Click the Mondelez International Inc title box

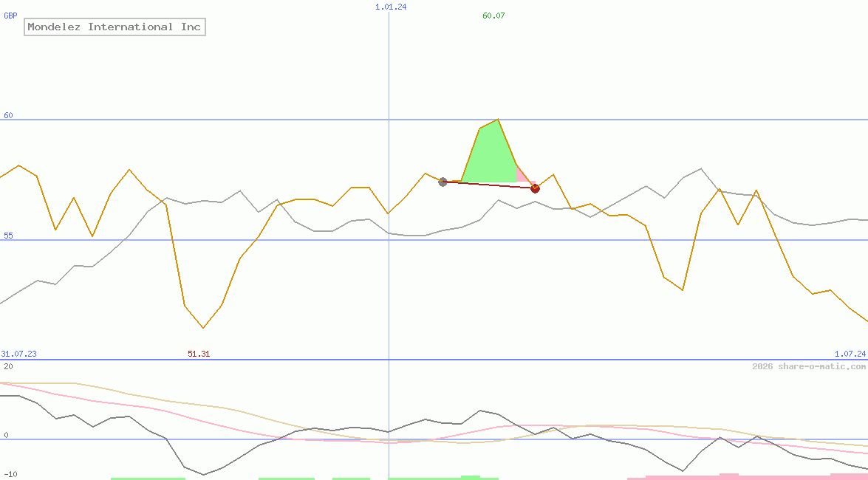(x=115, y=27)
